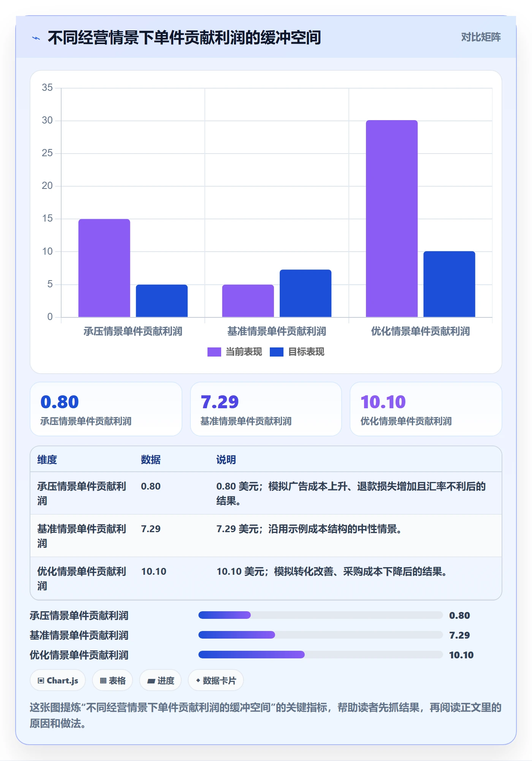This screenshot has width=532, height=761.
Task: Click the 0.80 cell in the table's 数据 column
Action: pos(151,486)
